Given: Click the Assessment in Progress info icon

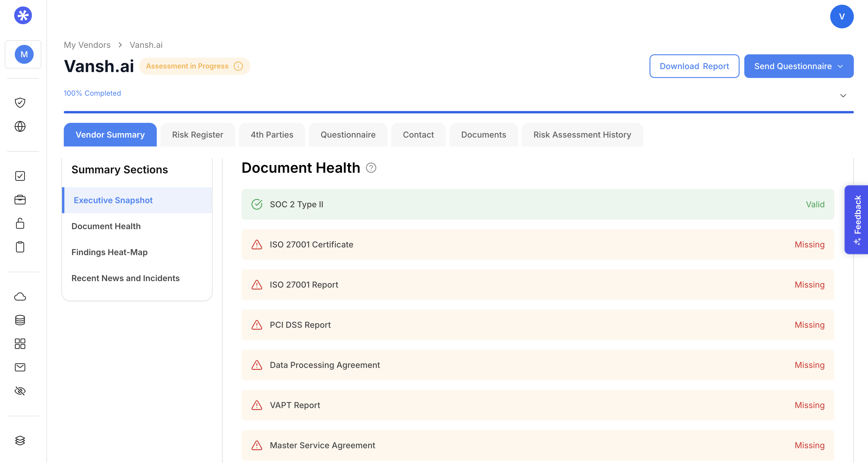Looking at the screenshot, I should 238,66.
